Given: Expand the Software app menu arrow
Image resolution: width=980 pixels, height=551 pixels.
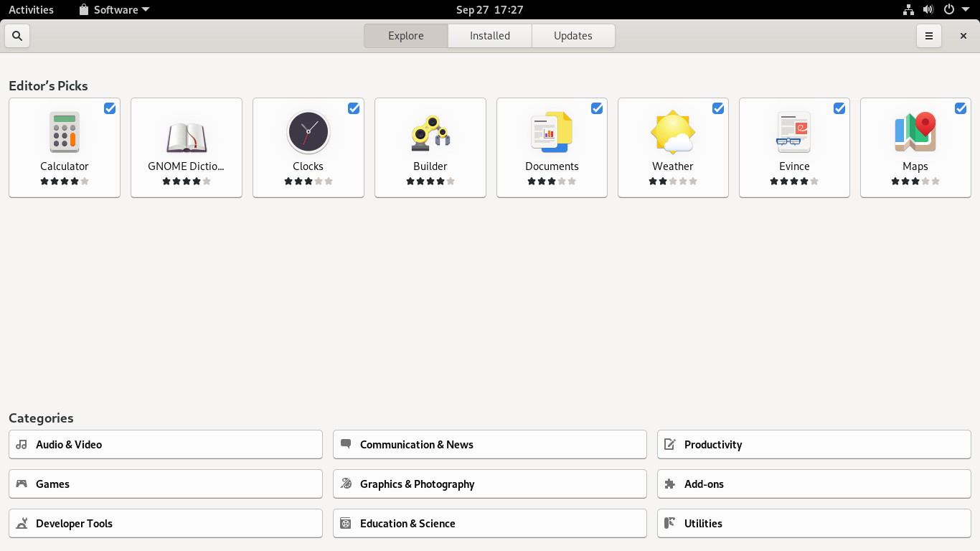Looking at the screenshot, I should [x=146, y=10].
